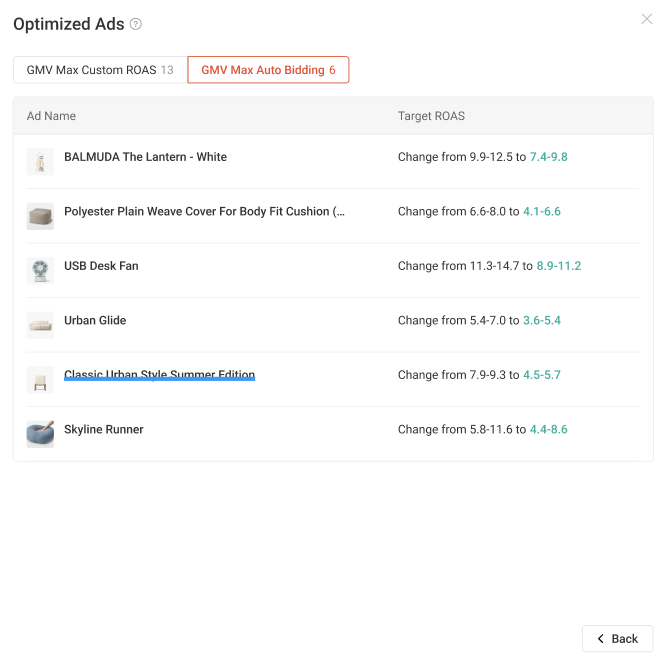The height and width of the screenshot is (660, 666).
Task: Click the cushion cover product thumbnail
Action: click(x=40, y=216)
